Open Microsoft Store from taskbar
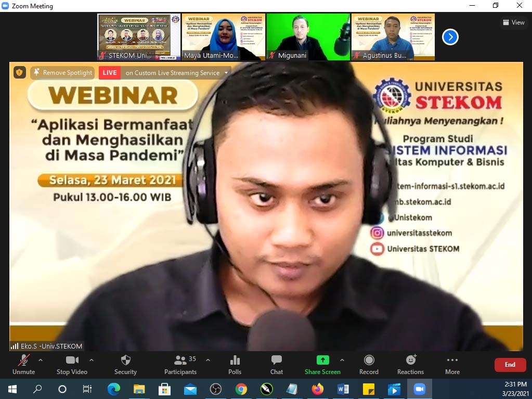Screen dimensions: 532x399 click(164, 389)
